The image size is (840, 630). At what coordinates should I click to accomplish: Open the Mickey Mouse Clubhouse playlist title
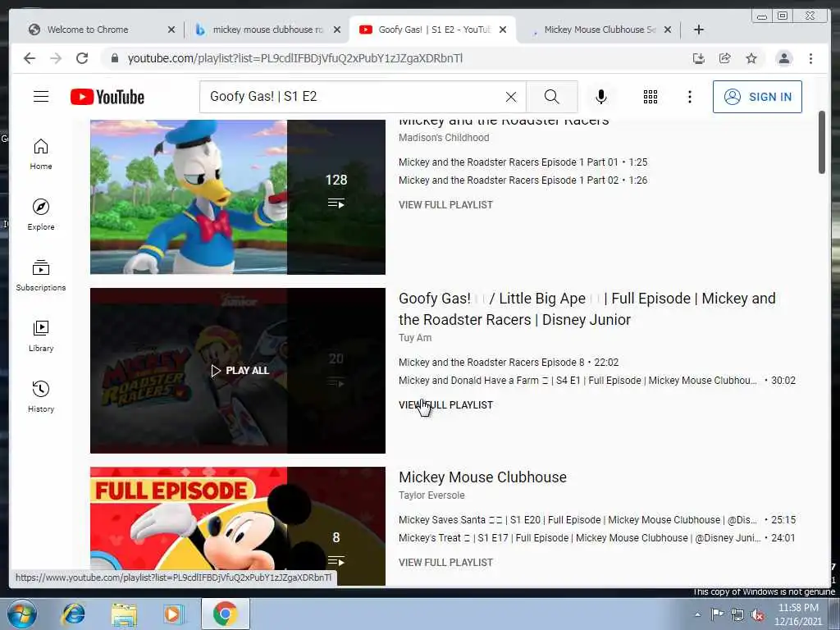482,477
